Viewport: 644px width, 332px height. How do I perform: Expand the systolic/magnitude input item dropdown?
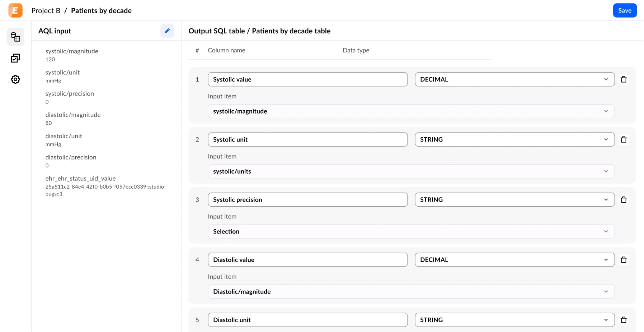[x=411, y=111]
